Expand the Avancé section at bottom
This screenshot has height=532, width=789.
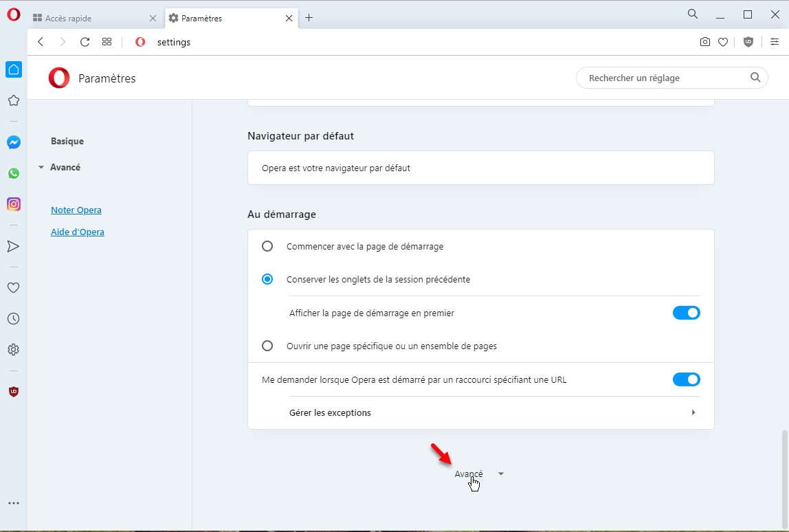click(x=478, y=474)
